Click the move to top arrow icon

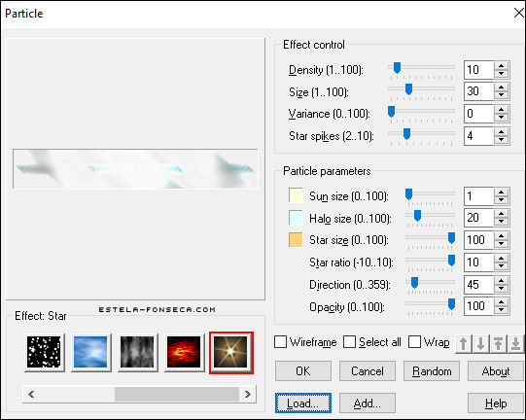(498, 343)
